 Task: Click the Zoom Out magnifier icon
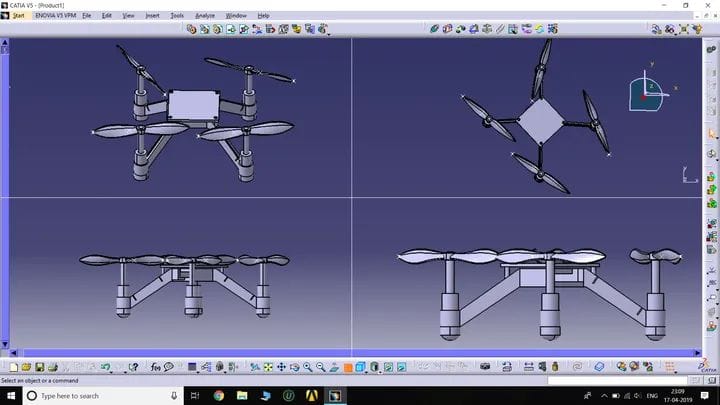pyautogui.click(x=320, y=367)
